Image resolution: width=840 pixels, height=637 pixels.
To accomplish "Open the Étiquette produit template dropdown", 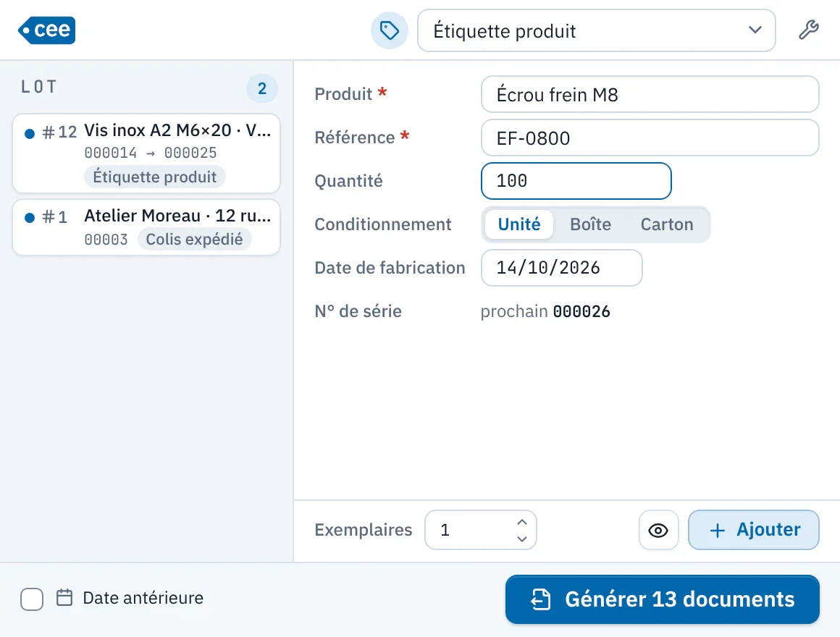I will click(596, 30).
